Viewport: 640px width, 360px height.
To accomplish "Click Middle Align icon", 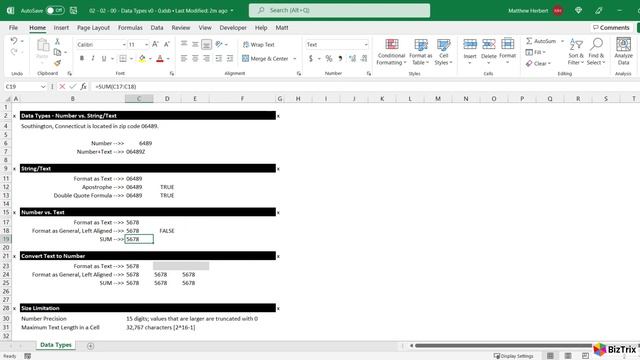I will click(196, 44).
